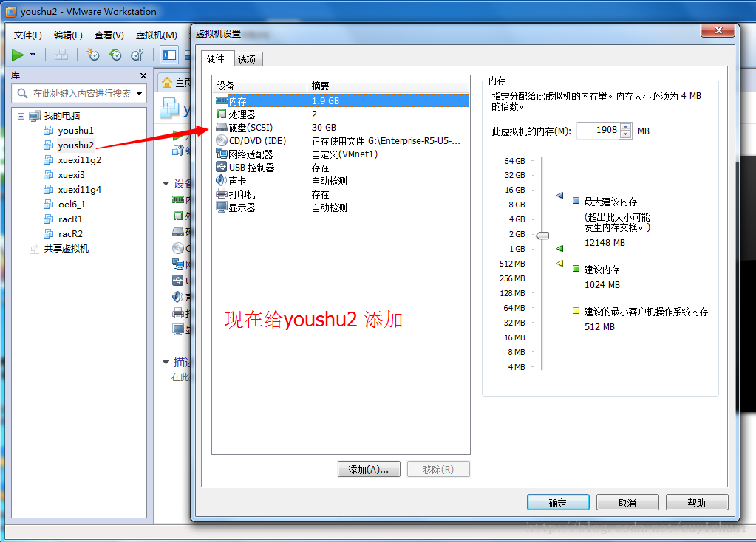Screen dimensions: 756x542
Task: Select racR2 virtual machine
Action: tap(70, 233)
